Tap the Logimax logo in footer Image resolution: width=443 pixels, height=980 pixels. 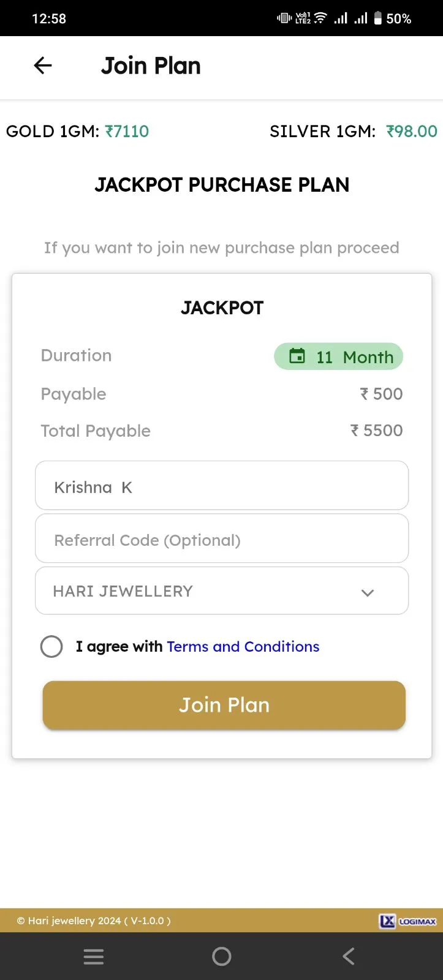tap(408, 921)
